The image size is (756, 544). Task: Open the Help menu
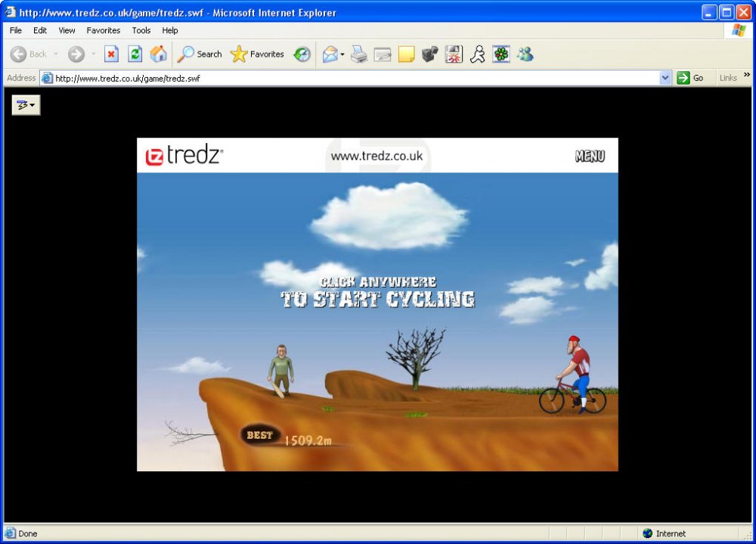pyautogui.click(x=169, y=30)
